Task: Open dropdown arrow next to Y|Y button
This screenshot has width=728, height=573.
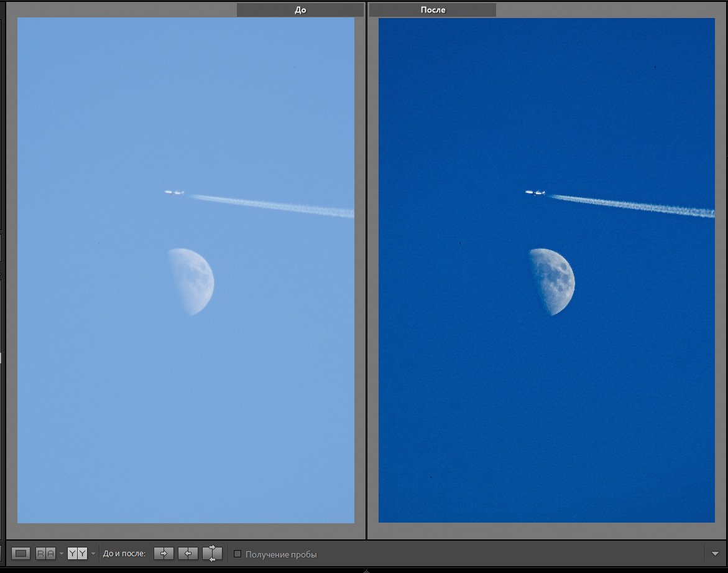Action: point(93,553)
